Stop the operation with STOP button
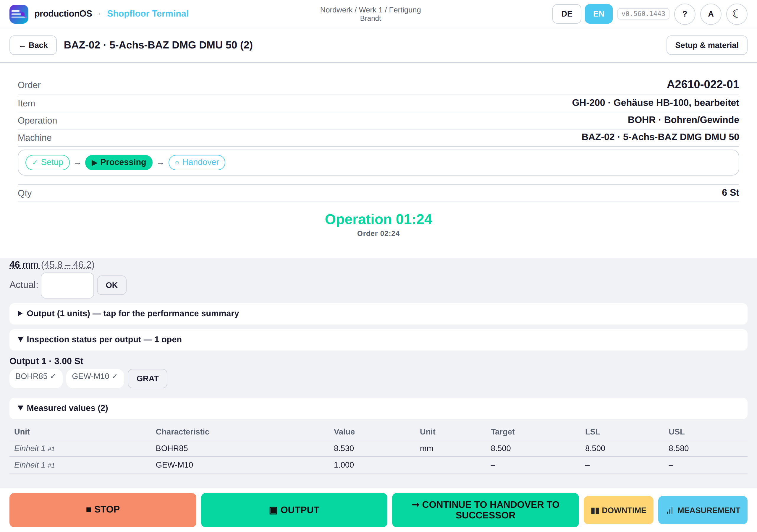Screen dimensions: 757x532 coord(103,510)
